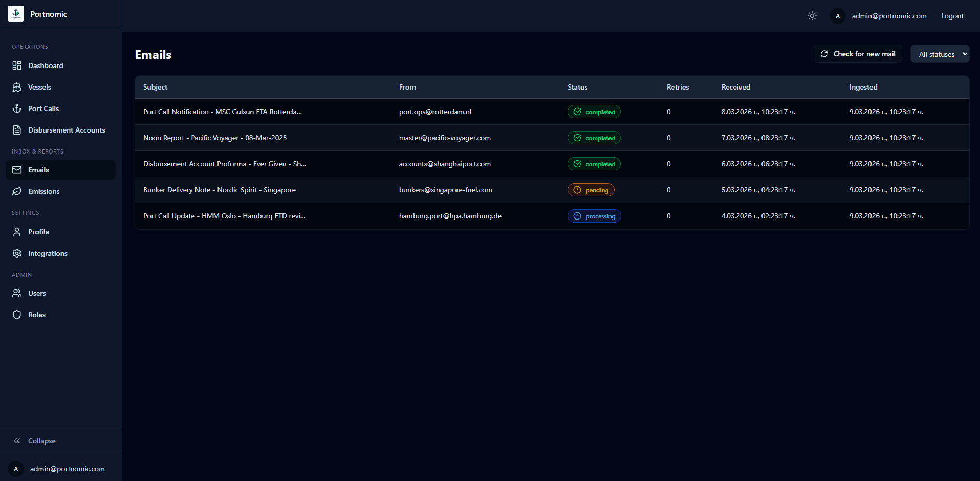Click the Integrations gear icon
The width and height of the screenshot is (980, 481).
17,253
